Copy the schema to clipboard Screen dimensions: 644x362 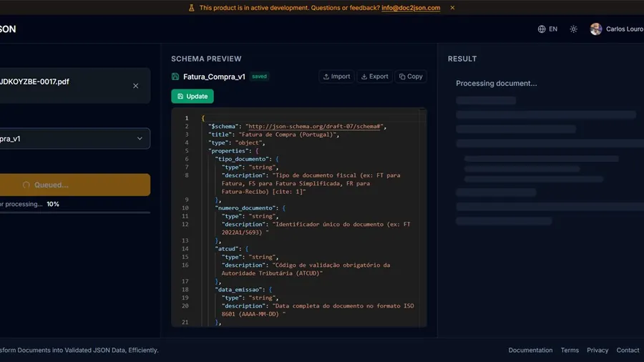click(411, 77)
